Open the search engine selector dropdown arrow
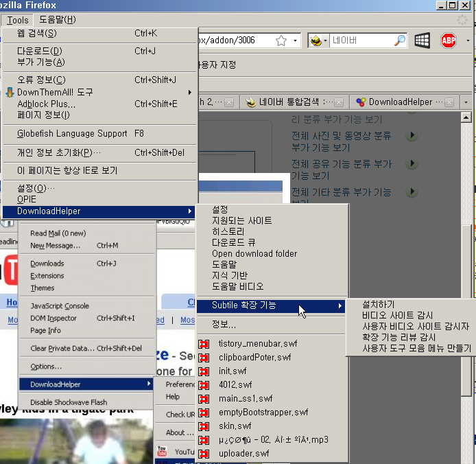The width and height of the screenshot is (476, 464). [325, 40]
